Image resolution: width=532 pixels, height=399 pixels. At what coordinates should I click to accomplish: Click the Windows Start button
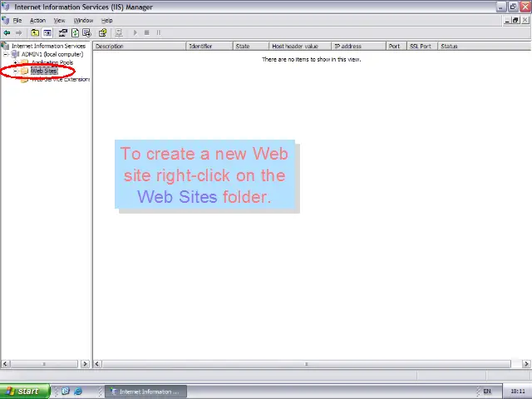click(x=25, y=392)
